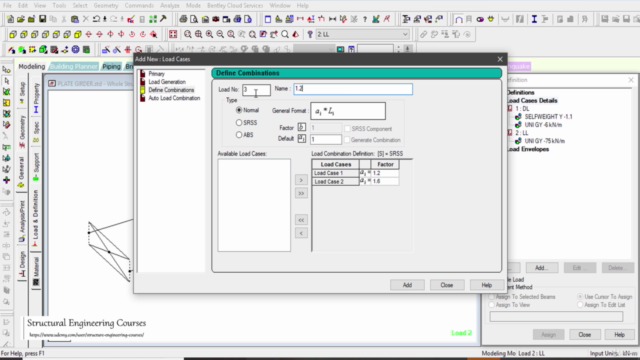Select Primary in Add New Load Cases tree

156,74
